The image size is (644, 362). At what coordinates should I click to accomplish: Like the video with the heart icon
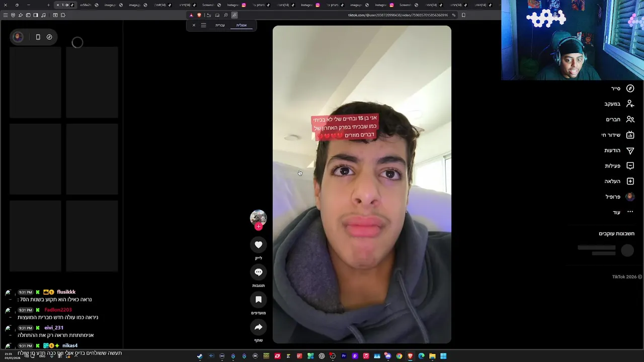pos(258,245)
